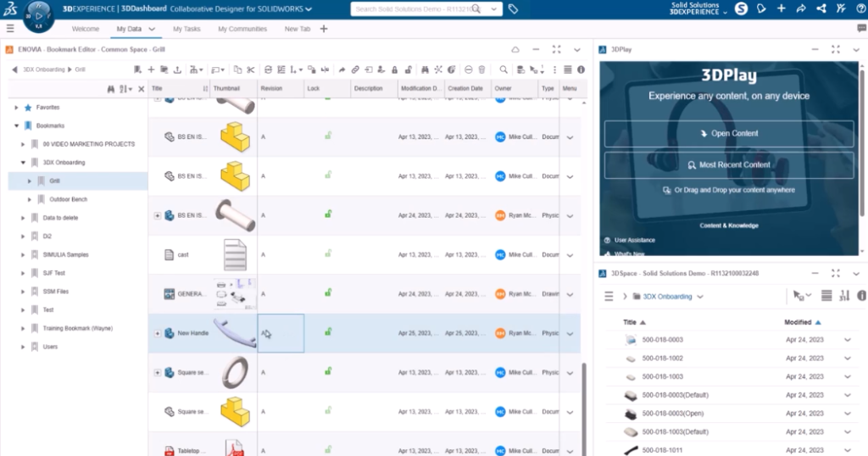
Task: Open the chevron for 500-018-0003 row
Action: (x=848, y=340)
